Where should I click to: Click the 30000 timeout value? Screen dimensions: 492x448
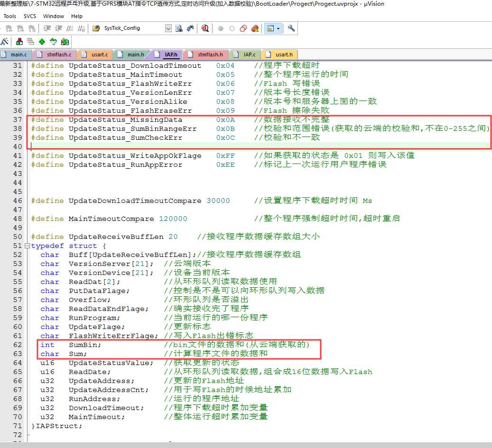coord(218,201)
